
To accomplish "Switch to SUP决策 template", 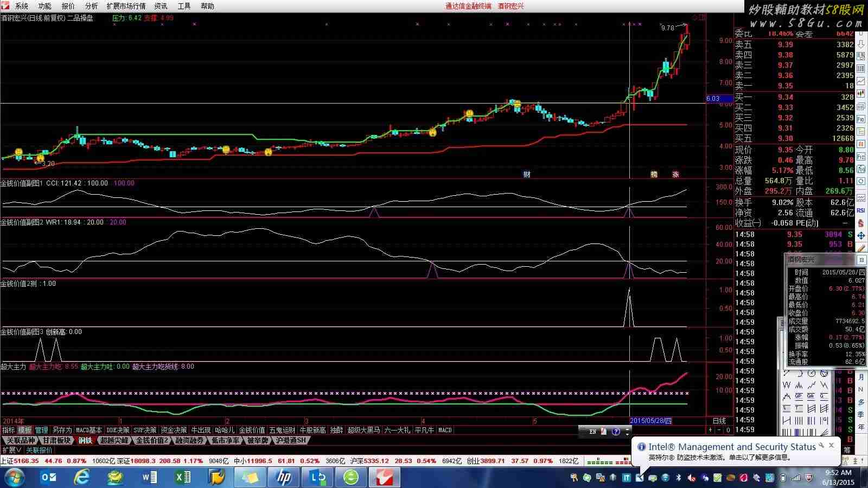I will coord(145,430).
